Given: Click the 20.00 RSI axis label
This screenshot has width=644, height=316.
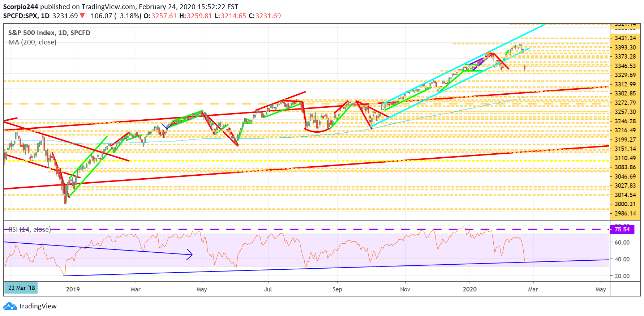Looking at the screenshot, I should click(622, 276).
